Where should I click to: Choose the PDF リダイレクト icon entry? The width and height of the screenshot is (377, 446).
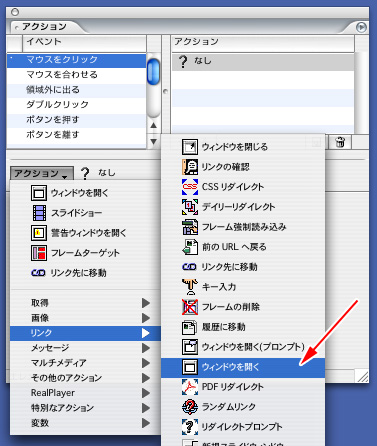[x=190, y=387]
